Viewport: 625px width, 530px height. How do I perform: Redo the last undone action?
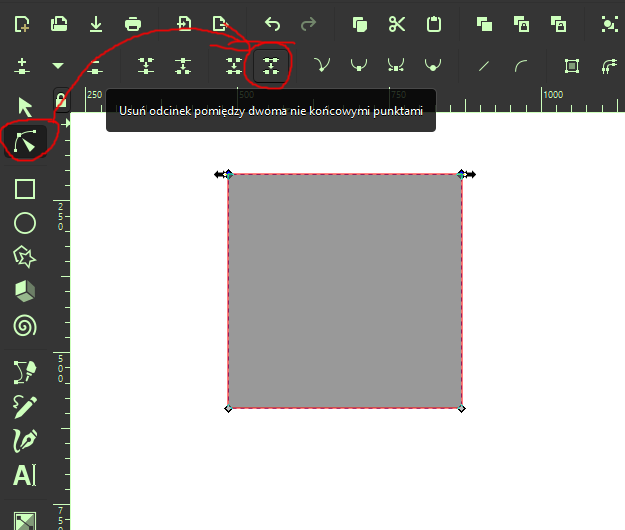[x=309, y=24]
